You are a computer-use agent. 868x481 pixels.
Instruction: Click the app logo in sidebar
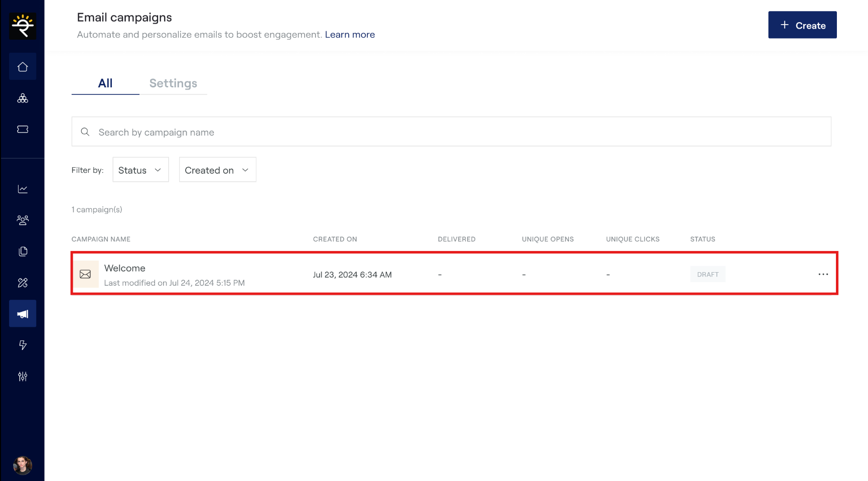pyautogui.click(x=23, y=26)
